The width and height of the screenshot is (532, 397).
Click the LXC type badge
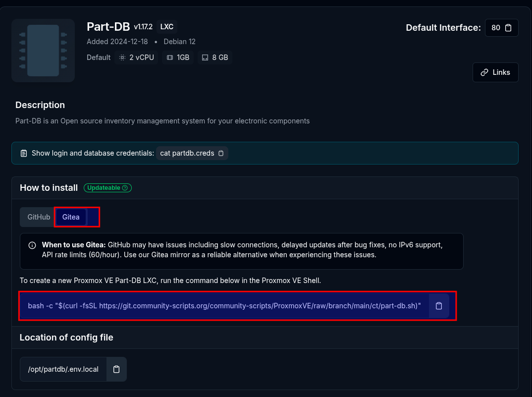click(167, 27)
